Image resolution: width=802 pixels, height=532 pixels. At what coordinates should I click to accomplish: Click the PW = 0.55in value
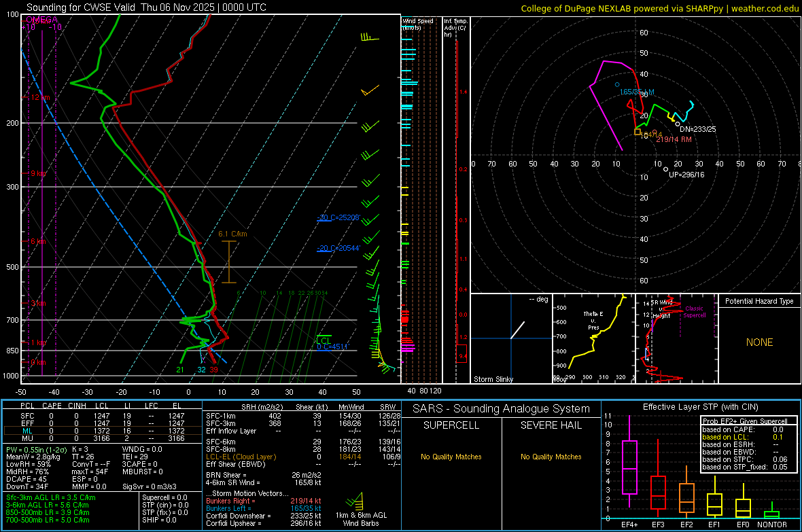[x=36, y=450]
